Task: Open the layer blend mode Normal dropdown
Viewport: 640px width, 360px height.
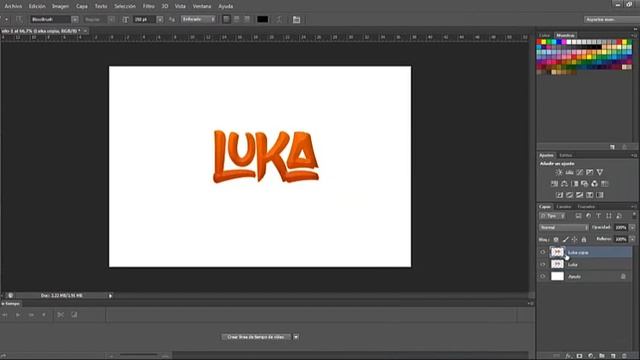Action: point(563,227)
